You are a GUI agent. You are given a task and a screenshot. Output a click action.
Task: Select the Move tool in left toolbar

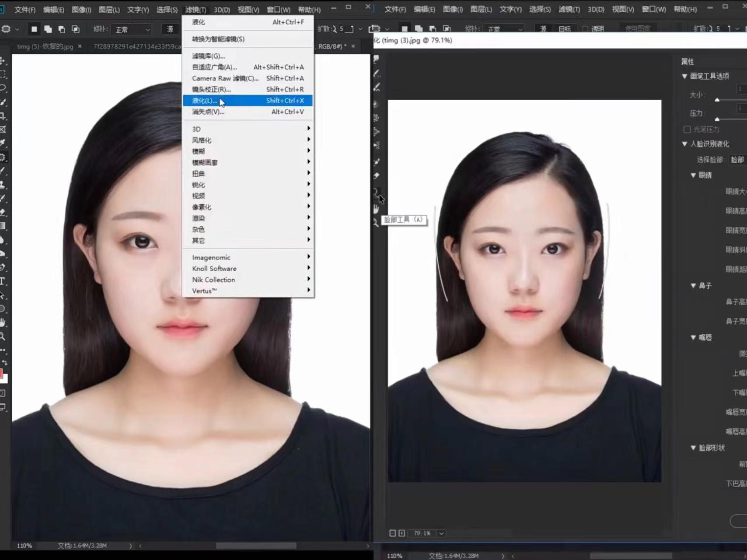click(x=3, y=61)
